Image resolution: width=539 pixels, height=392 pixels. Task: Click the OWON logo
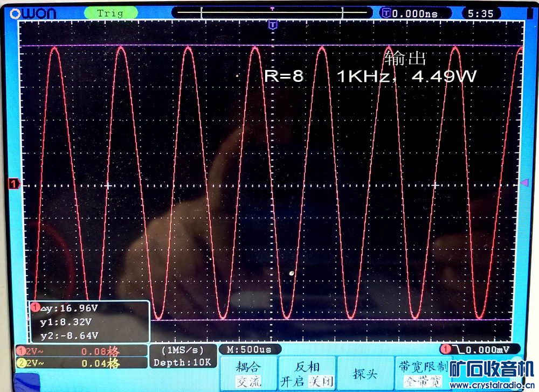pos(33,13)
